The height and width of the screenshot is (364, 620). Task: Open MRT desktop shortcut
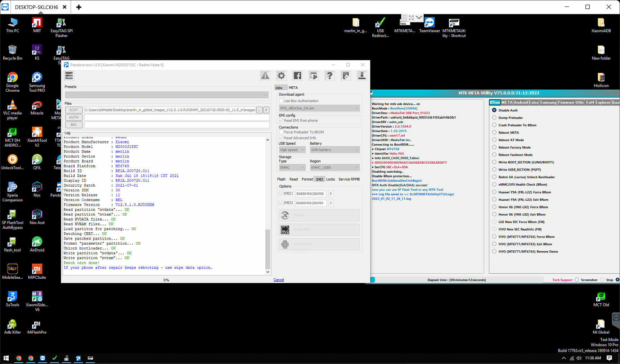(37, 25)
